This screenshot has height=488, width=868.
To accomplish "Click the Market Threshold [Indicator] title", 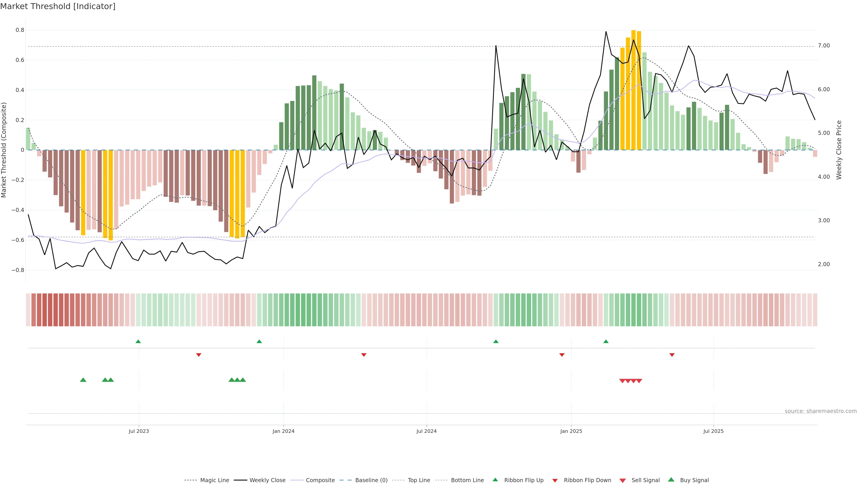I will point(58,6).
